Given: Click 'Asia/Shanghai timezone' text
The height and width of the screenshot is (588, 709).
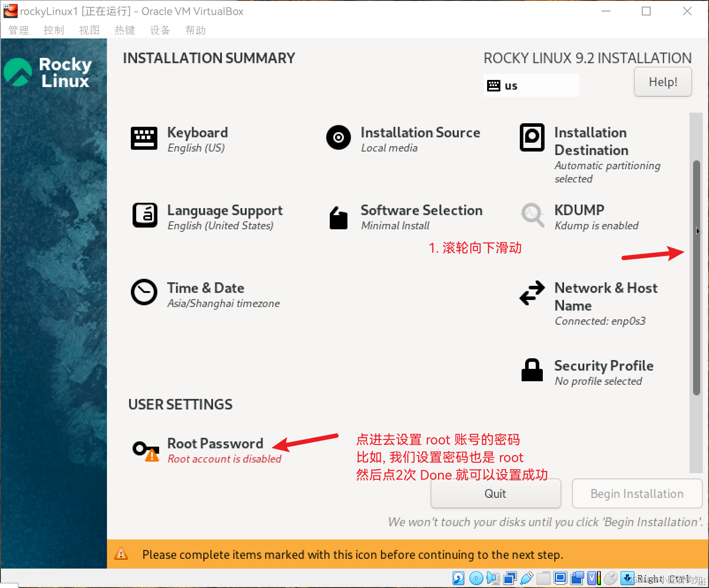Looking at the screenshot, I should click(224, 303).
